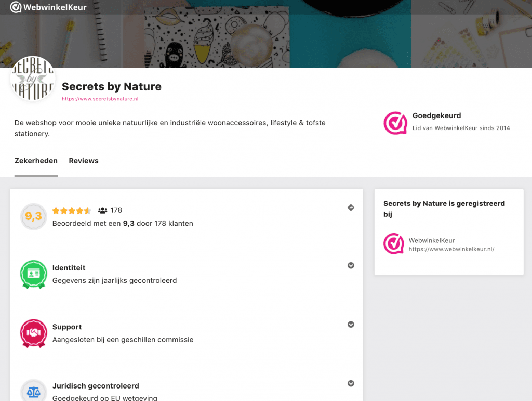This screenshot has height=401, width=532.
Task: Click the pink Goedgekeurd checkmark badge
Action: [395, 123]
